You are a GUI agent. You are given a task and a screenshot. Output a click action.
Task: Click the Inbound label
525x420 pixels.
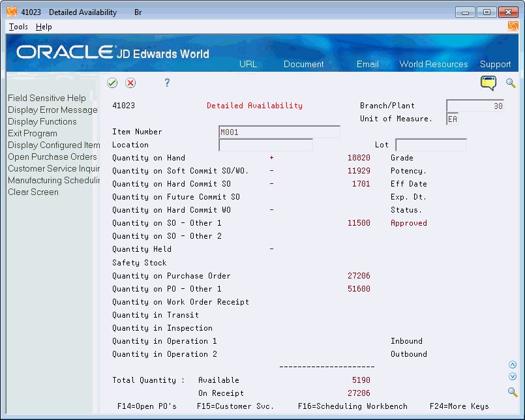point(406,341)
